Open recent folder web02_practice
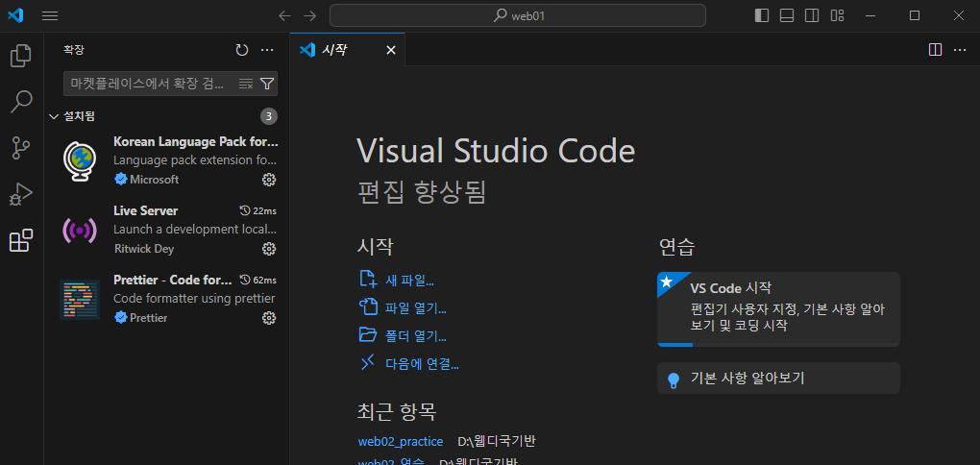The height and width of the screenshot is (465, 980). 401,441
